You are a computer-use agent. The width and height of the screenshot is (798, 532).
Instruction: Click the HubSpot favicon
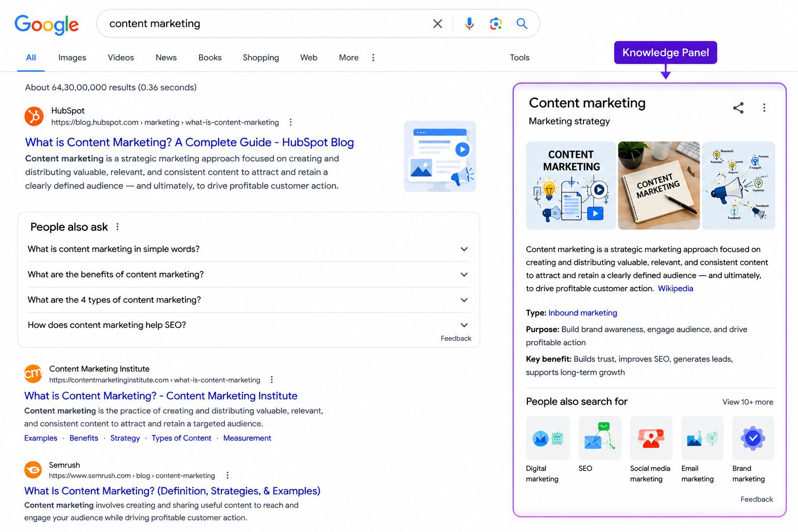[34, 116]
